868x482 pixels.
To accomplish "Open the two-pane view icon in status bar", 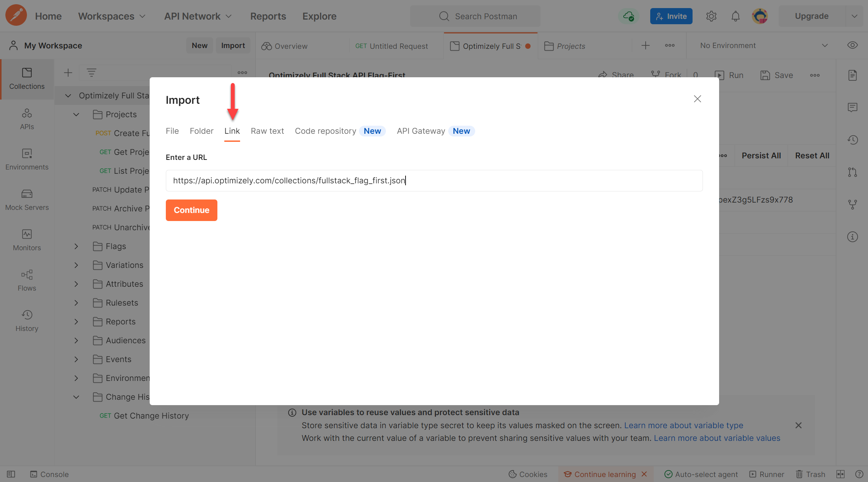I will click(x=840, y=474).
